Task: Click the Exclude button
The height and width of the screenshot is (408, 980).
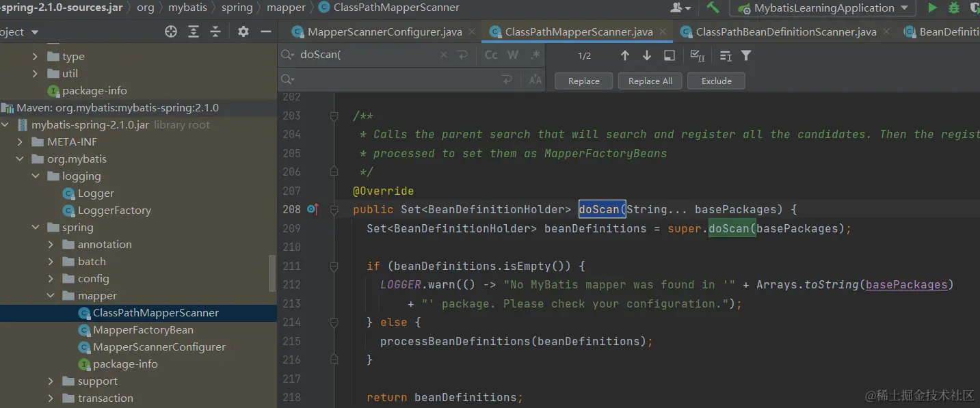Action: coord(717,81)
